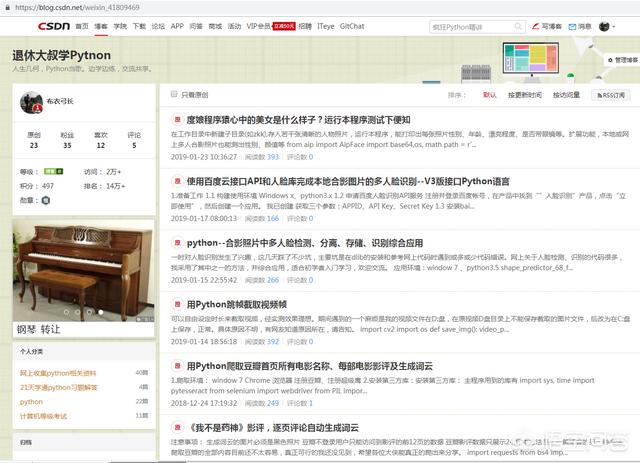Click the 原 icon beside the 爬取豆瓣 article
This screenshot has width=640, height=463.
click(177, 366)
